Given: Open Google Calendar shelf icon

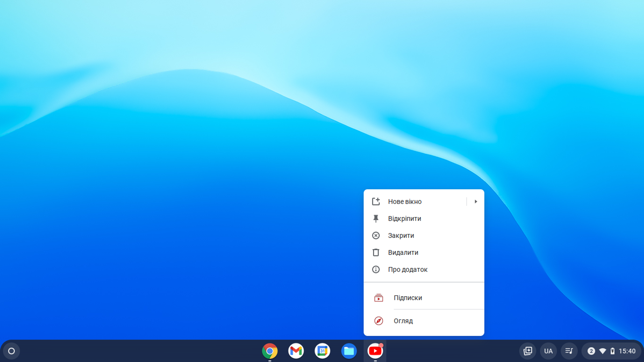Looking at the screenshot, I should (322, 351).
